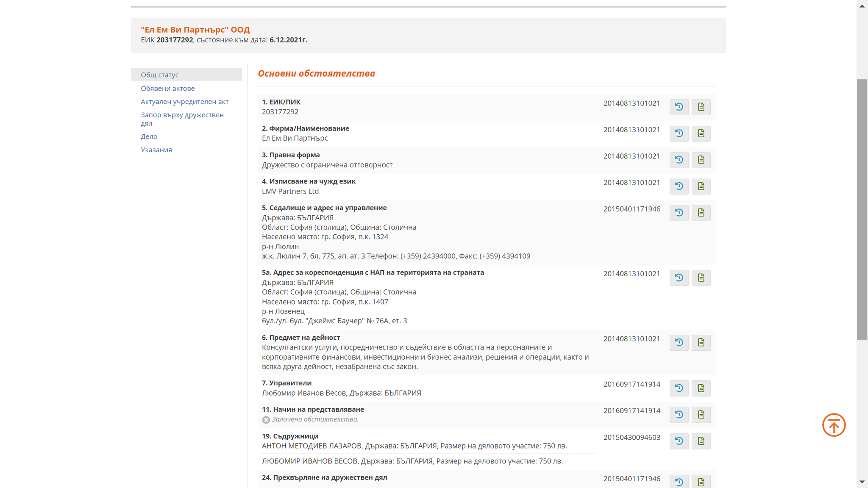View history of Седалище и адрес на управление

coord(679,213)
